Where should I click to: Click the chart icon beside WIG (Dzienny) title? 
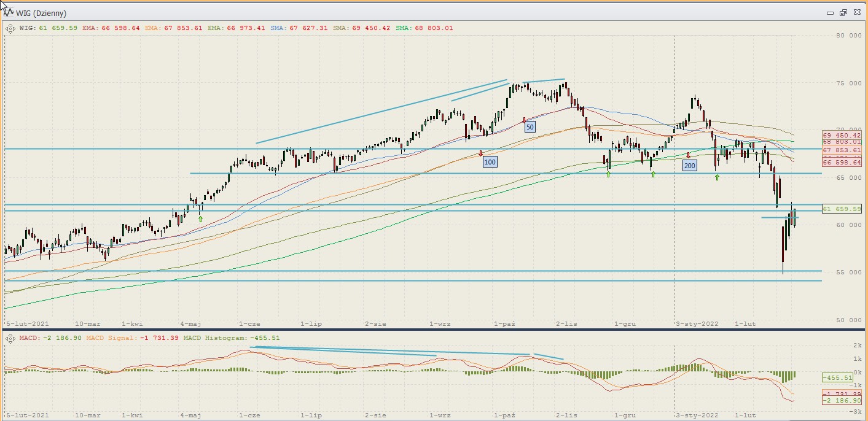9,12
